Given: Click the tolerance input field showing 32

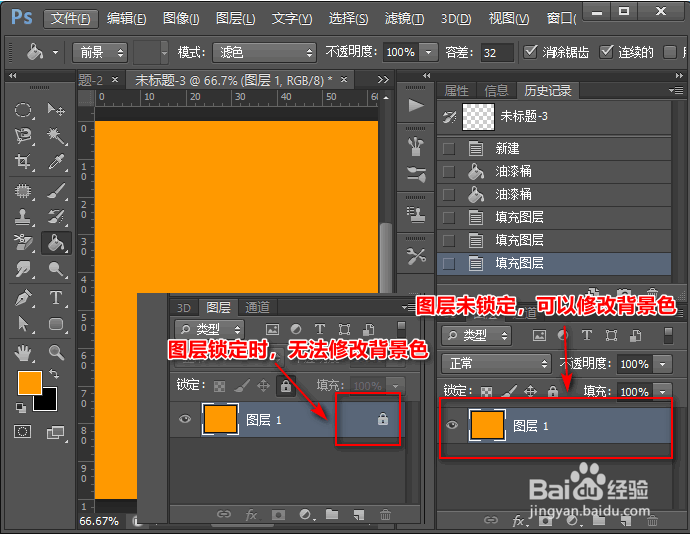Looking at the screenshot, I should 497,53.
